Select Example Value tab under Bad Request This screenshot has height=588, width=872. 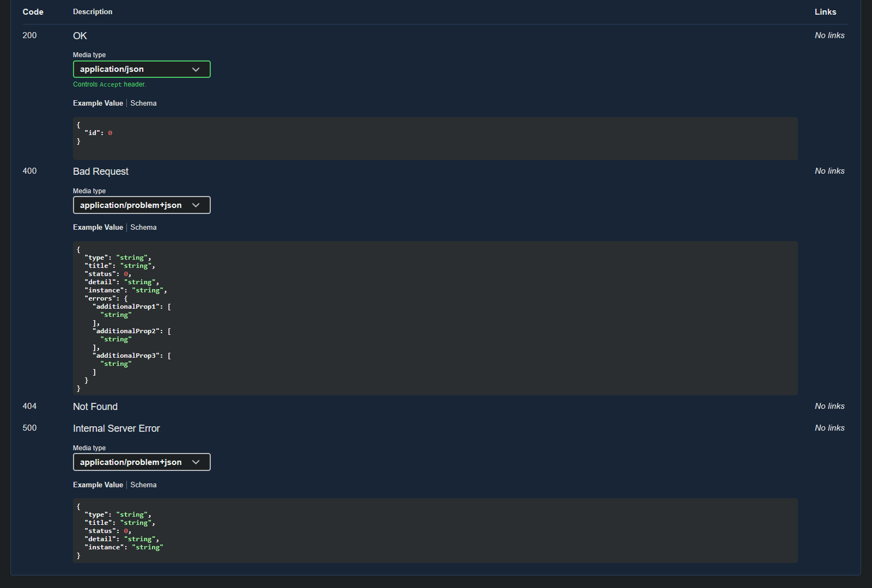point(98,227)
